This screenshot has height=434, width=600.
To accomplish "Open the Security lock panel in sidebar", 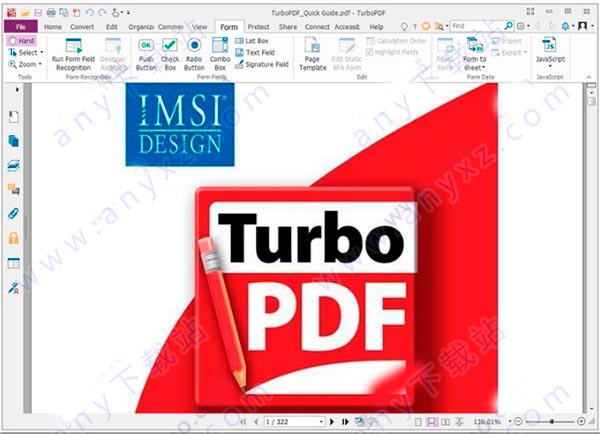I will 14,238.
